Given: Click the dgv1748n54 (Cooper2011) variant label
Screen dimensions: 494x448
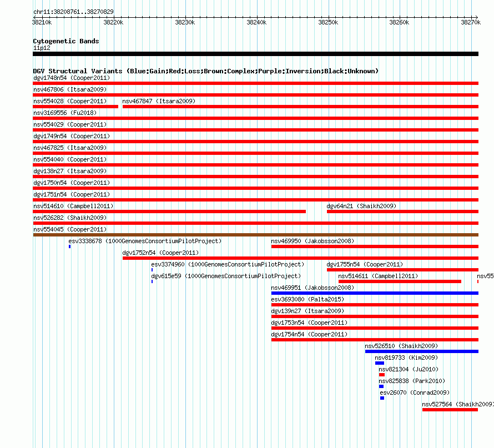Looking at the screenshot, I should tap(72, 78).
